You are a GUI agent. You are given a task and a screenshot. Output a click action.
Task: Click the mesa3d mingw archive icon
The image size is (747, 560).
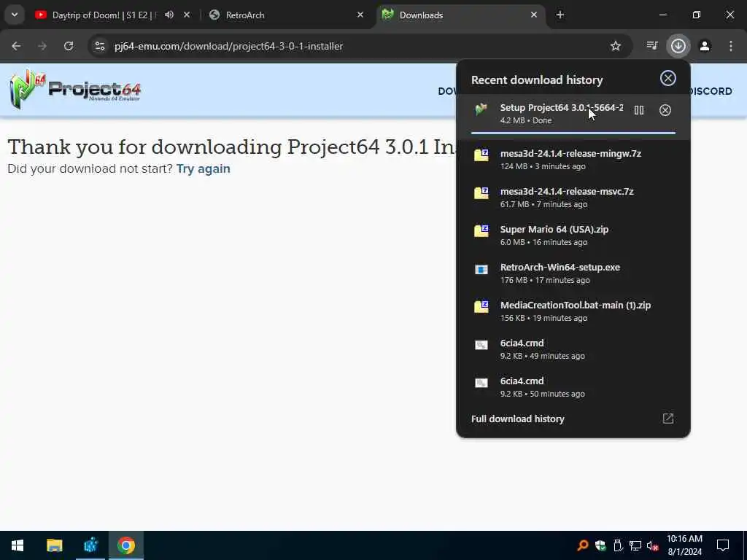point(481,155)
